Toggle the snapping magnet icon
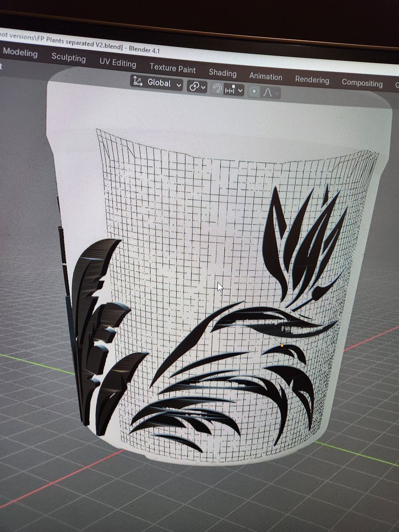Screen dimensions: 399x532 point(217,89)
